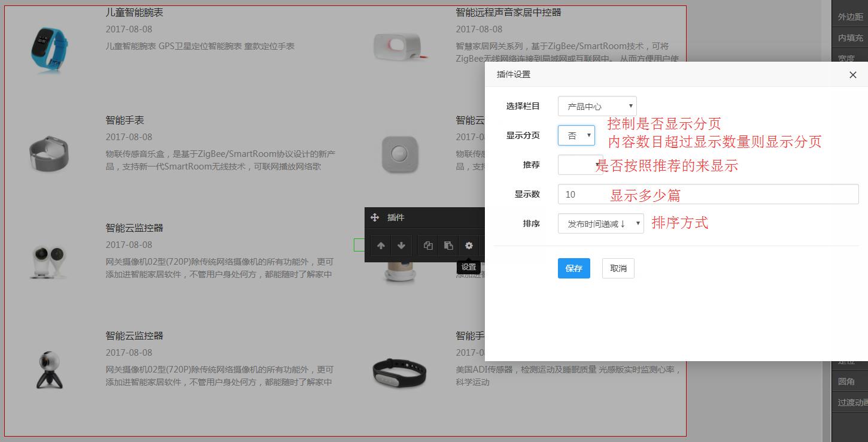Click the black fitness band product thumbnail
Viewport: 868px width, 442px height.
[400, 373]
